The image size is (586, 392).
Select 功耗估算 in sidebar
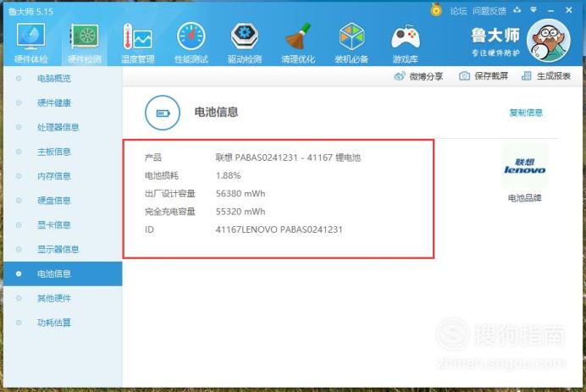pyautogui.click(x=63, y=323)
